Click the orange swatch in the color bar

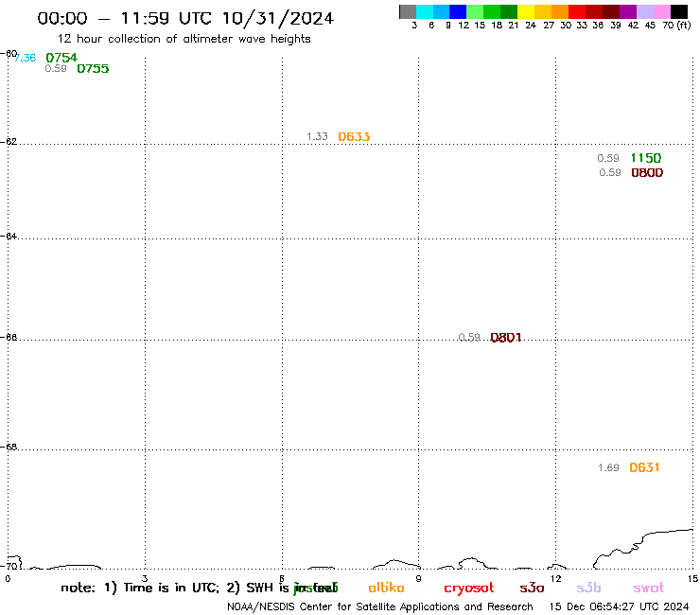(x=560, y=11)
